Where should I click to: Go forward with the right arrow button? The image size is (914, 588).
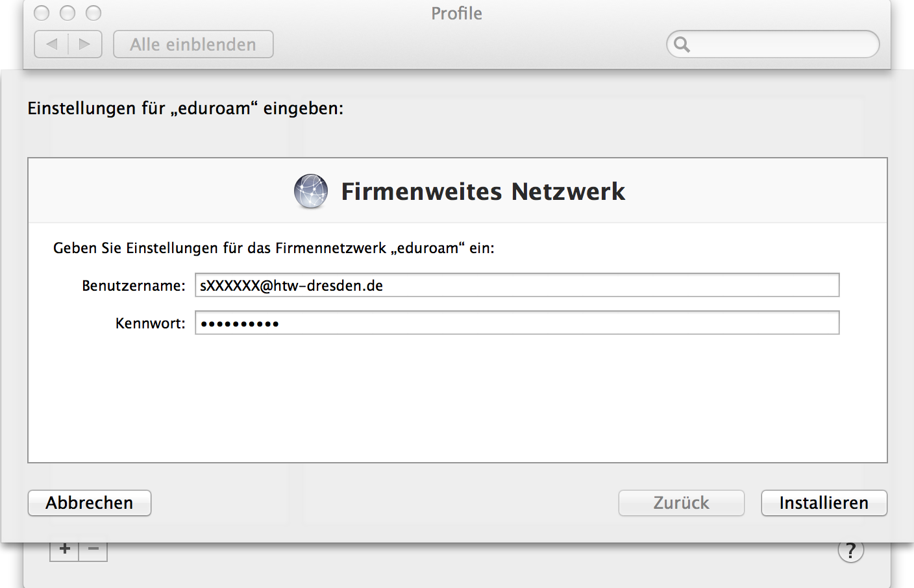coord(85,44)
